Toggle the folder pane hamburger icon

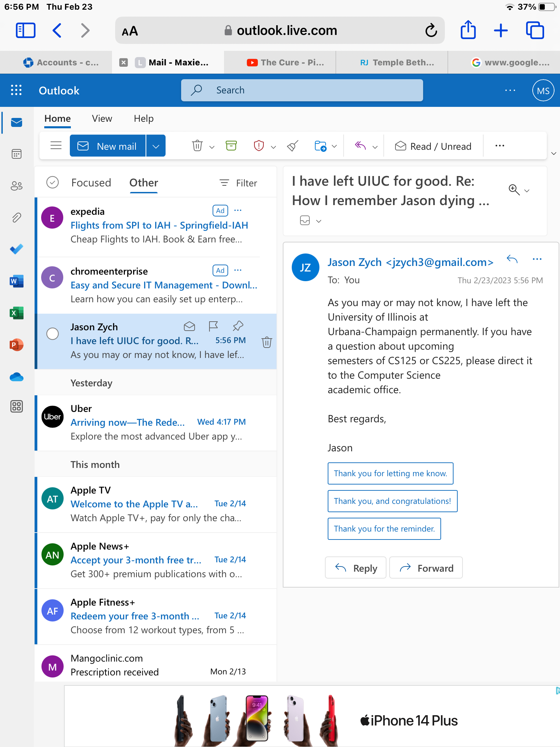56,146
